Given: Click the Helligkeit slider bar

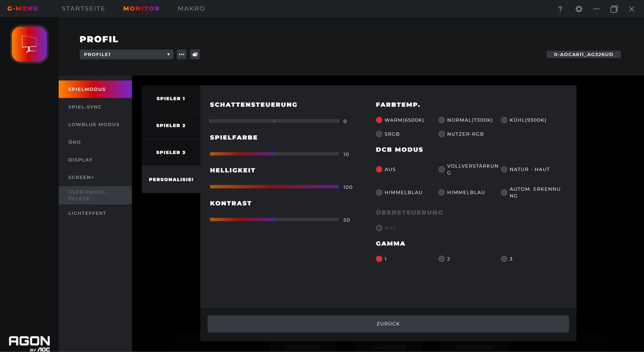Looking at the screenshot, I should (x=274, y=186).
